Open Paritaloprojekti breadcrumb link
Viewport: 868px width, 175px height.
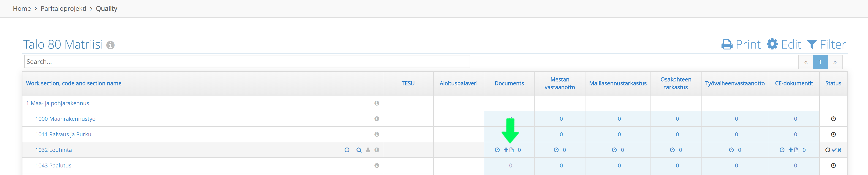63,8
